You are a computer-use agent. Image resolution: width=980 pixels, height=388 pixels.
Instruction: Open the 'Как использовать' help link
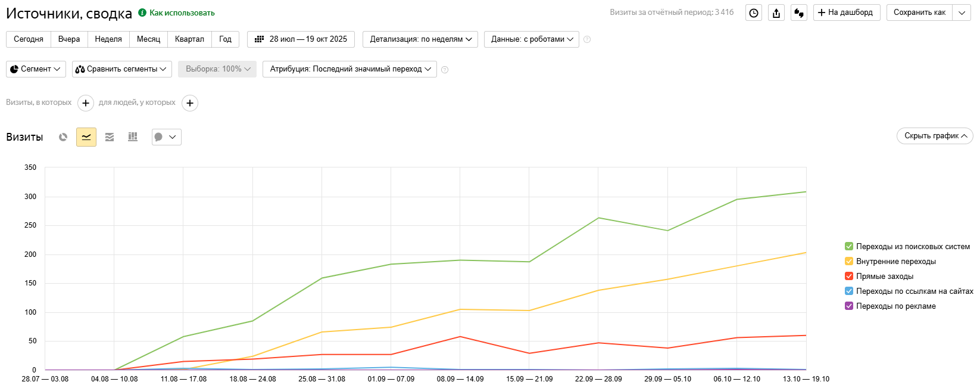[182, 13]
